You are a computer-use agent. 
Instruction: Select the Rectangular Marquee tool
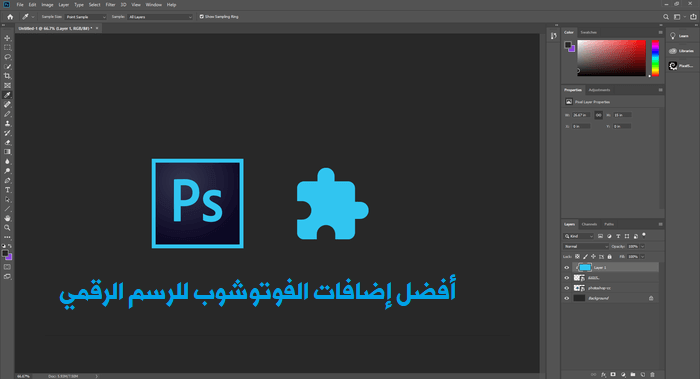click(7, 48)
